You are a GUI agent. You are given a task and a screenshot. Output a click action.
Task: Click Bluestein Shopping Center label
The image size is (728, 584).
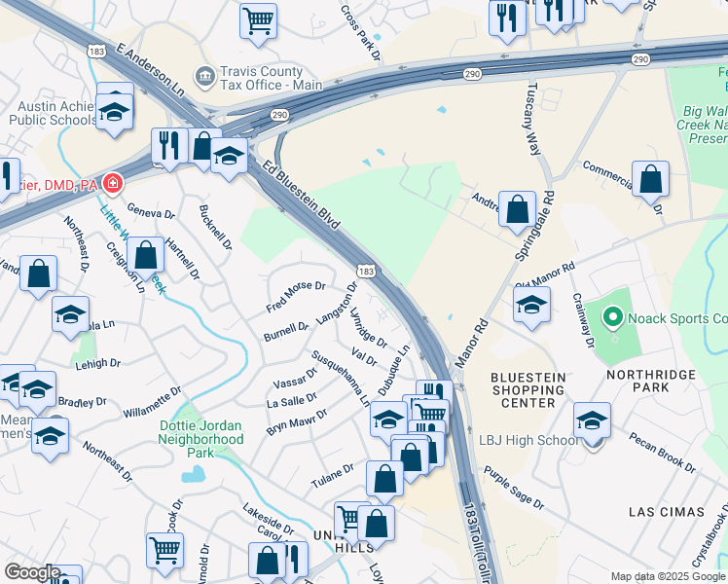click(528, 390)
